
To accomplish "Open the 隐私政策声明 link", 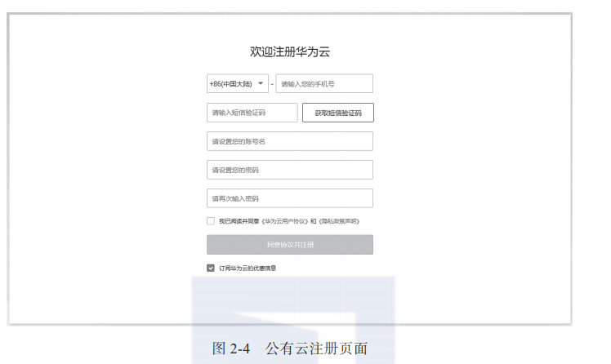I will (339, 221).
